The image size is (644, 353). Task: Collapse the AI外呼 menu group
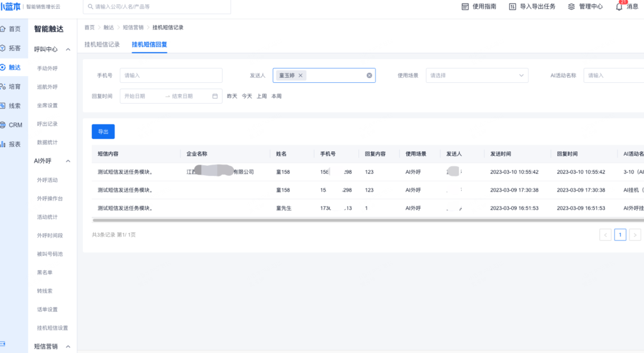68,161
